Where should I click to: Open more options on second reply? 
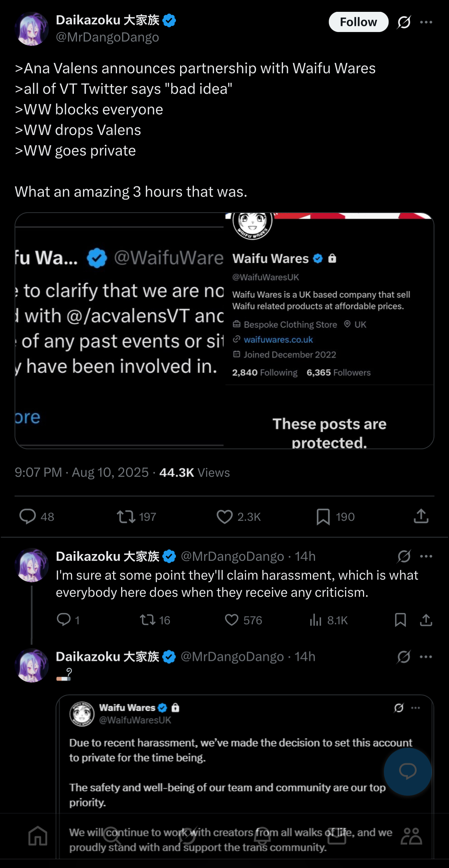coord(426,657)
